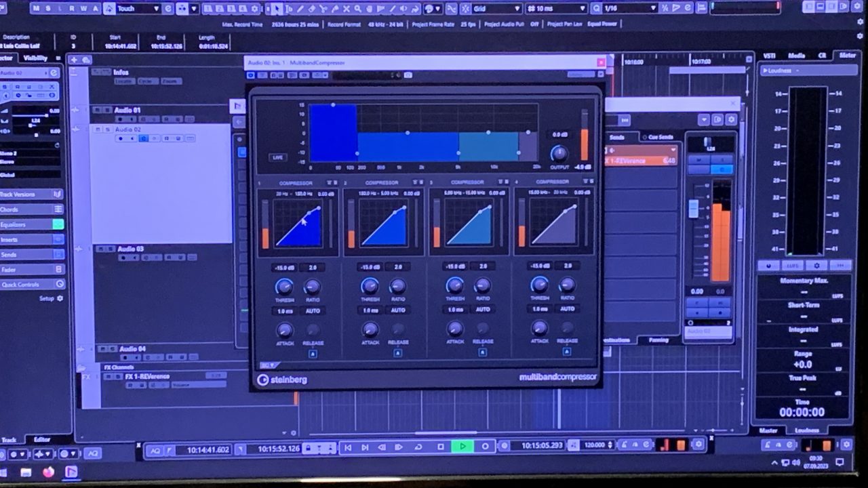Click band 4 RATIO knob
The width and height of the screenshot is (868, 488).
coord(567,285)
